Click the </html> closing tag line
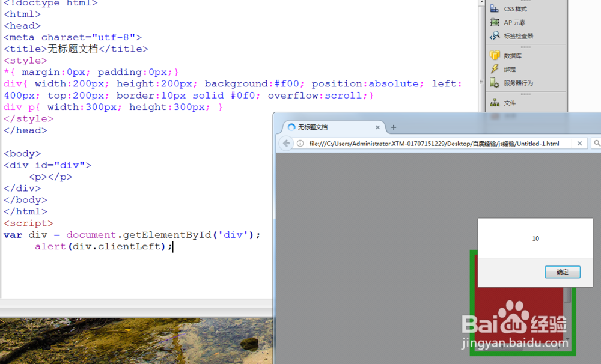The width and height of the screenshot is (601, 364). point(25,211)
